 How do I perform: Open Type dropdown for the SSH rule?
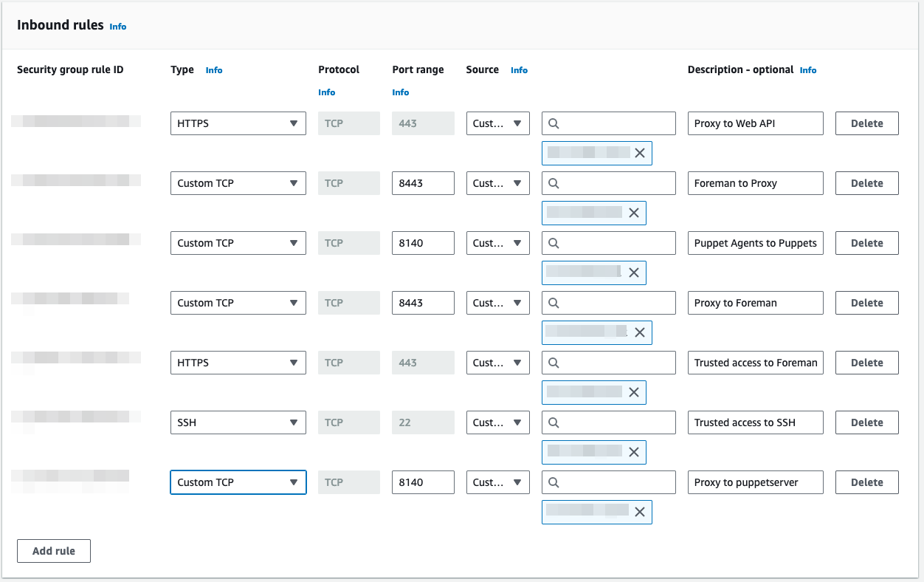click(x=238, y=422)
